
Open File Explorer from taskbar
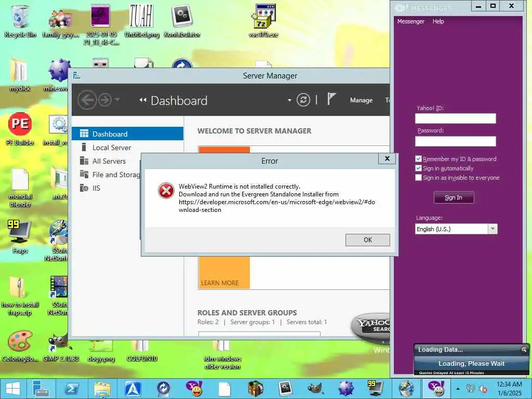click(x=102, y=389)
